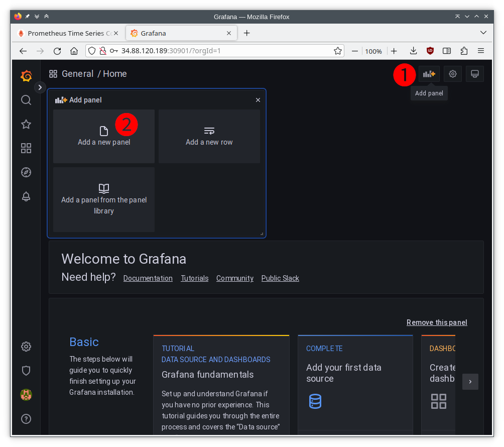This screenshot has width=504, height=447.
Task: Click the key icon in the address bar
Action: pyautogui.click(x=114, y=51)
